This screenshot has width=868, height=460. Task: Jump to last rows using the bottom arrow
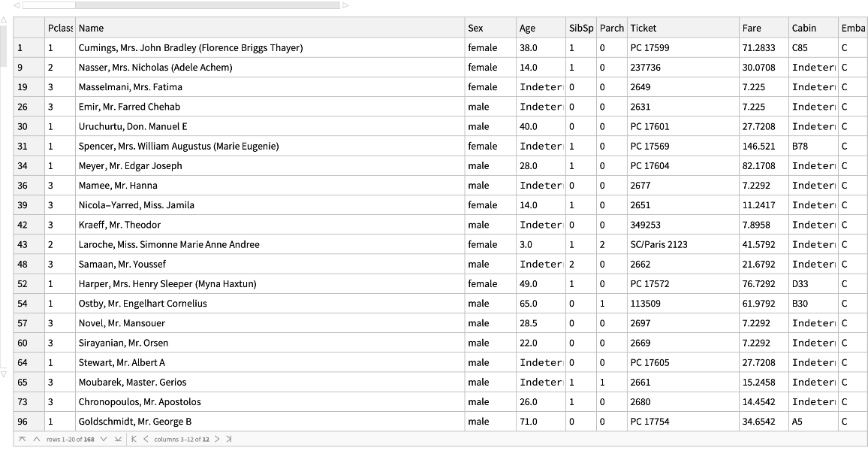118,439
